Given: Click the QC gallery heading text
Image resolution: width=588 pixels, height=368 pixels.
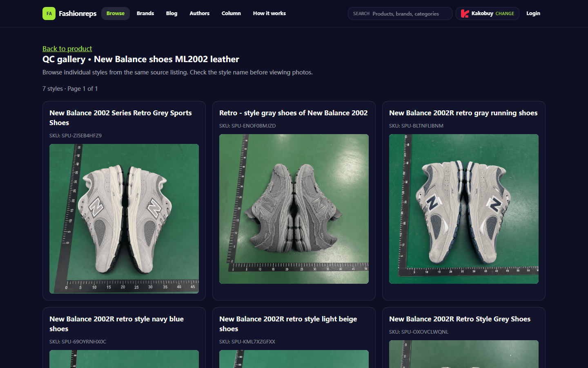Looking at the screenshot, I should tap(141, 59).
